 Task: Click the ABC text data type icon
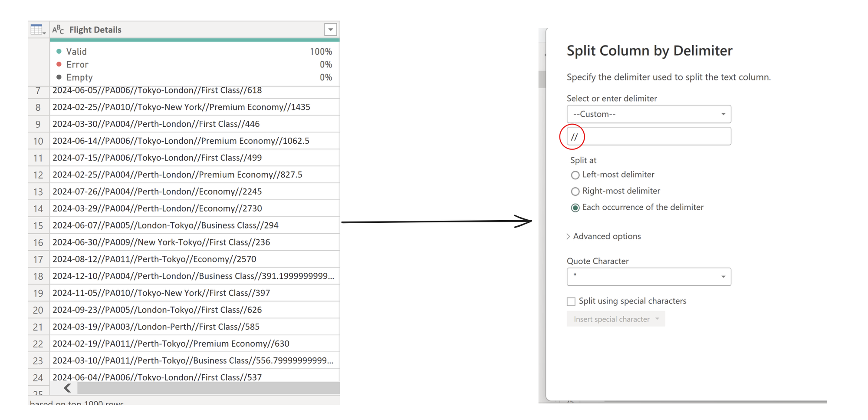(58, 30)
